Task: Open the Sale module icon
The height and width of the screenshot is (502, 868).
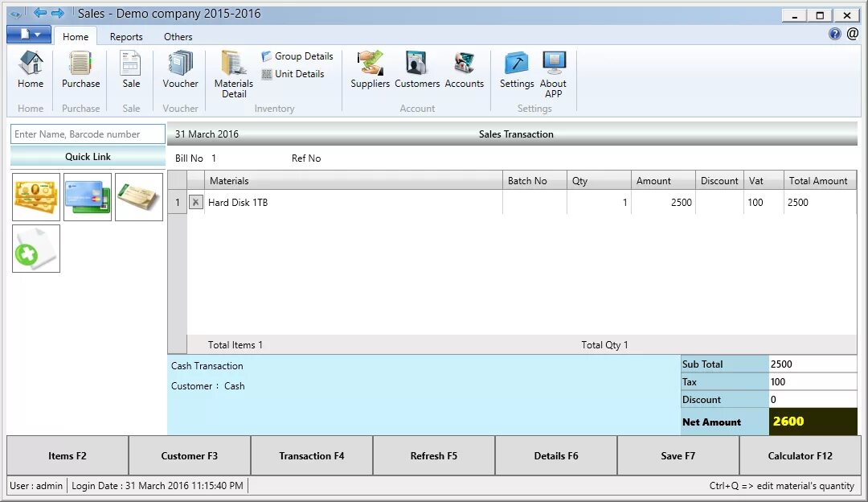Action: [131, 69]
